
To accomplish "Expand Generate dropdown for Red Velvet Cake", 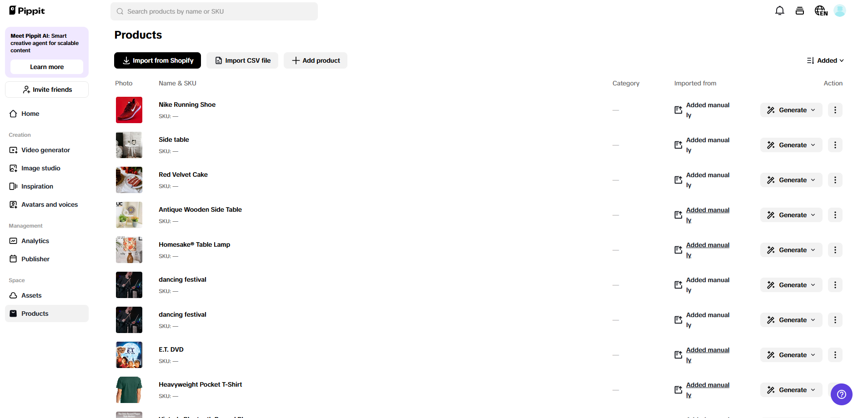I will (791, 180).
